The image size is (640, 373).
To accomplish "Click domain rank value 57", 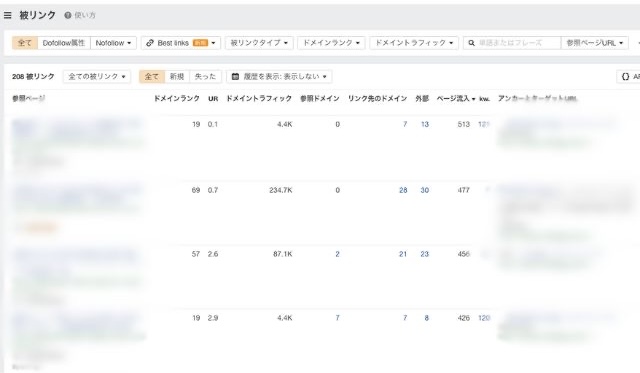I will [196, 254].
